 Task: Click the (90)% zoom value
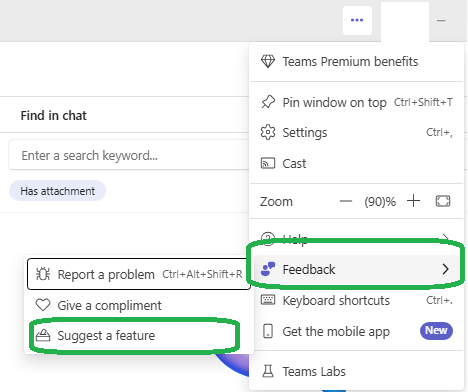coord(380,202)
